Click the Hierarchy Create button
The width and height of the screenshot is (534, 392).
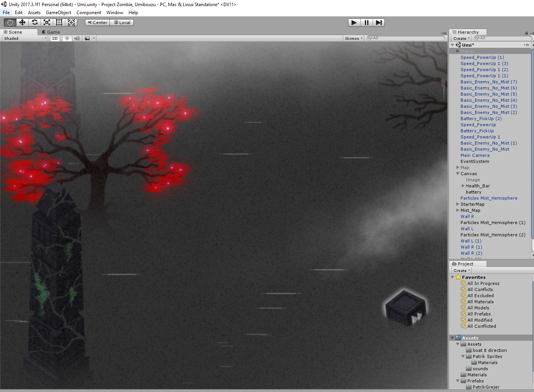[461, 38]
